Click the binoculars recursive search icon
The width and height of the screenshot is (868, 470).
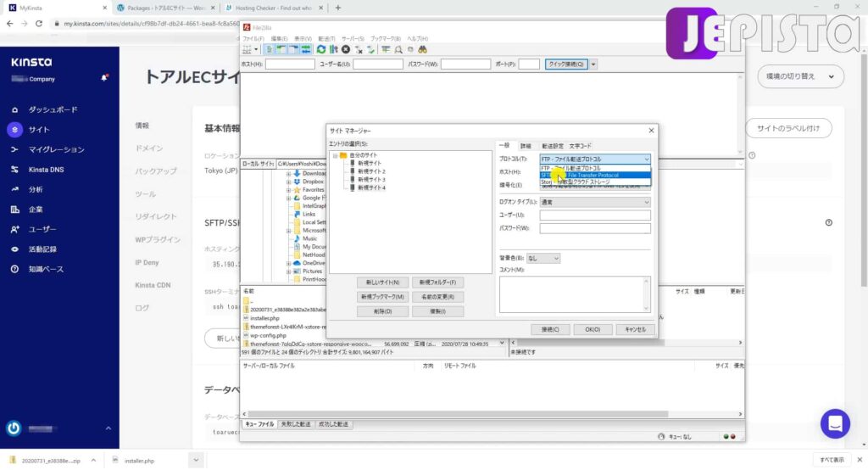pos(422,50)
